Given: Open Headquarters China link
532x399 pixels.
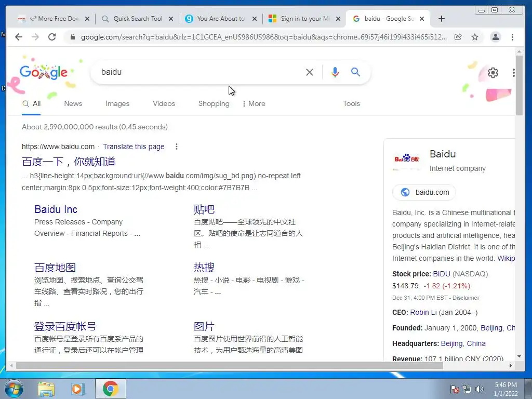Looking at the screenshot, I should tap(476, 343).
